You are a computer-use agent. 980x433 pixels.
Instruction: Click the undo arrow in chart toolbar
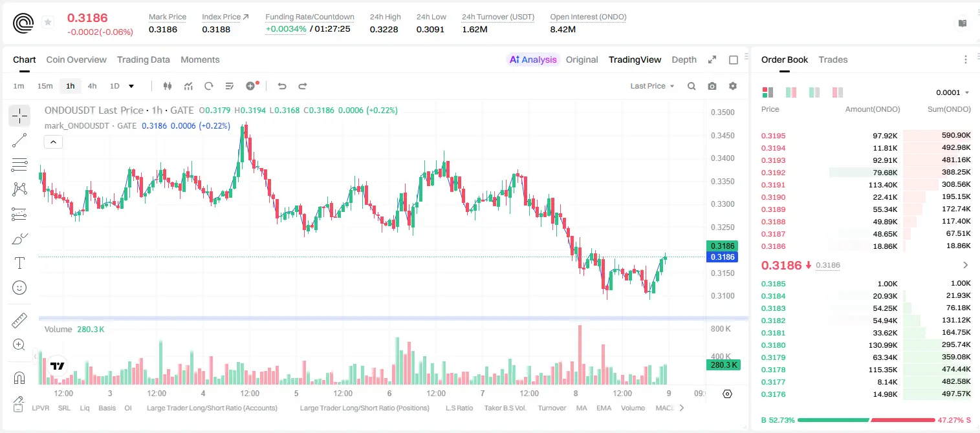[x=282, y=86]
